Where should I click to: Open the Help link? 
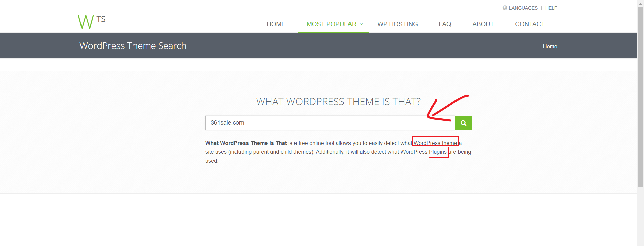[551, 8]
